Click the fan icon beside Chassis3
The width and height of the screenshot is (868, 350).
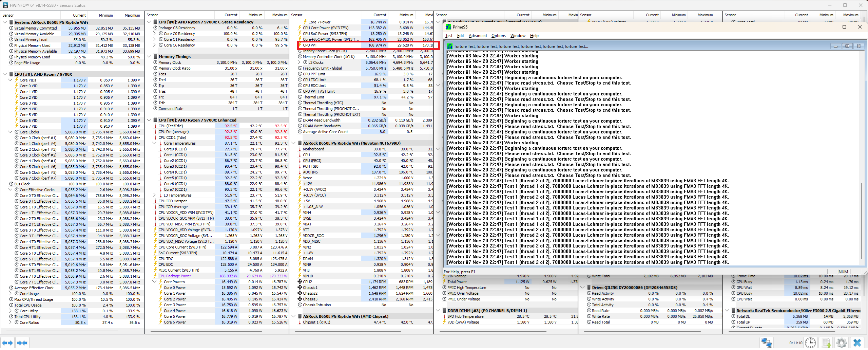pyautogui.click(x=300, y=299)
